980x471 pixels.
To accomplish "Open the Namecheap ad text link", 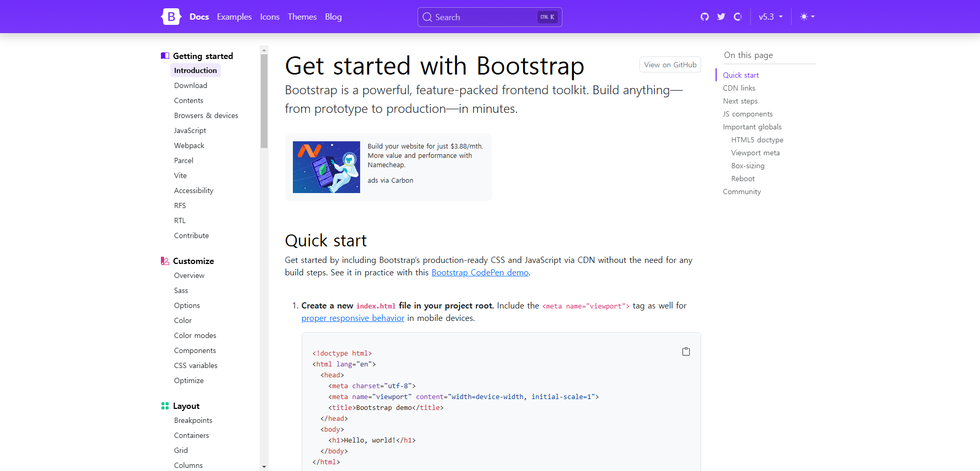I will point(425,156).
